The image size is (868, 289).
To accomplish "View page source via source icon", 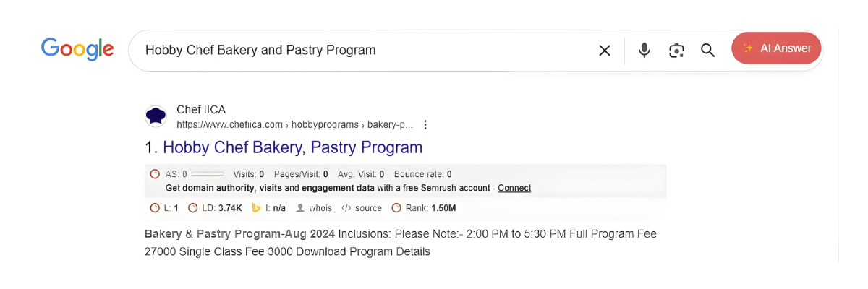I will (346, 208).
